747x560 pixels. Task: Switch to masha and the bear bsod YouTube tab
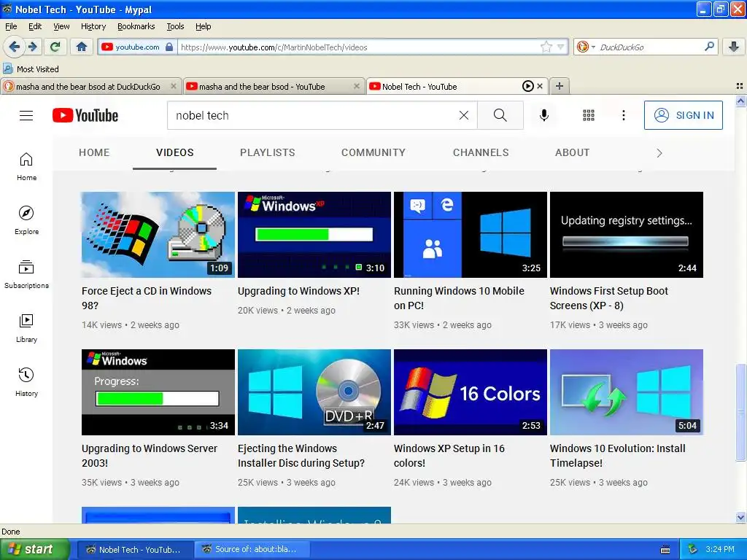click(x=262, y=86)
